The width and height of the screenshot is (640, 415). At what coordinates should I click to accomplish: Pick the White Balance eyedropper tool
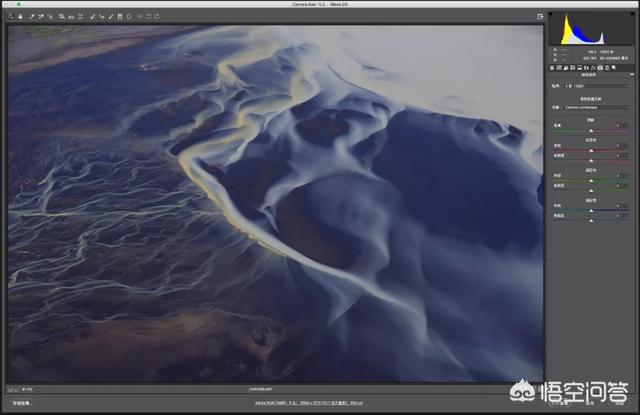[31, 17]
